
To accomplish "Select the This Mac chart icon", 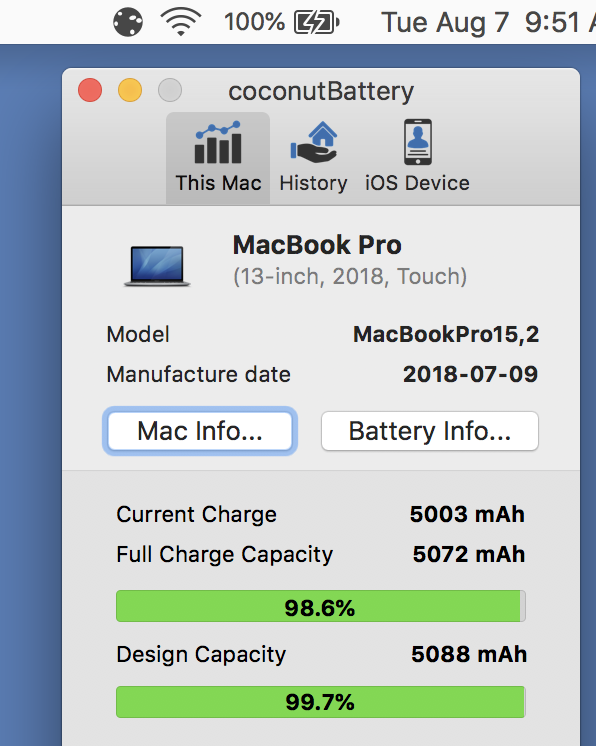I will coord(218,142).
